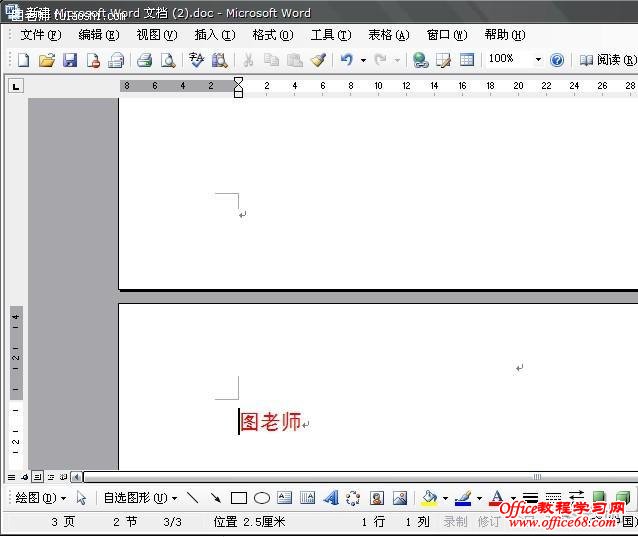The image size is (638, 537).
Task: Open the 插入 (Insert) menu
Action: pyautogui.click(x=214, y=35)
